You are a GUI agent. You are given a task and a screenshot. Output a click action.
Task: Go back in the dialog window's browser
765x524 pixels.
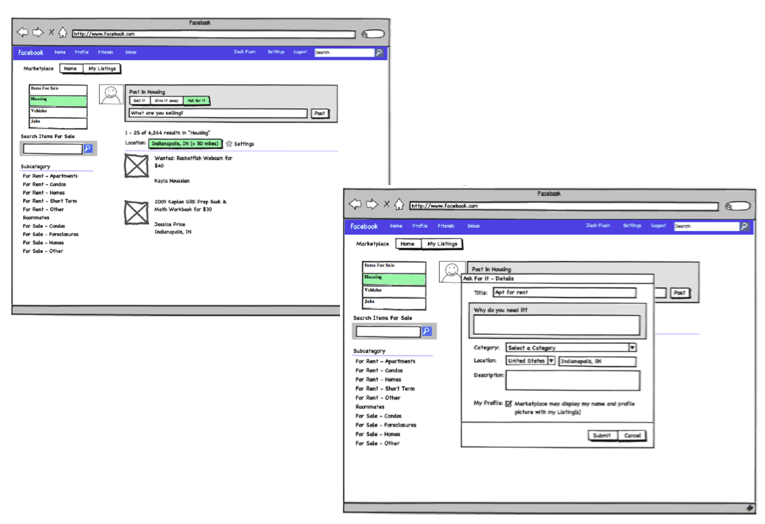click(x=355, y=204)
